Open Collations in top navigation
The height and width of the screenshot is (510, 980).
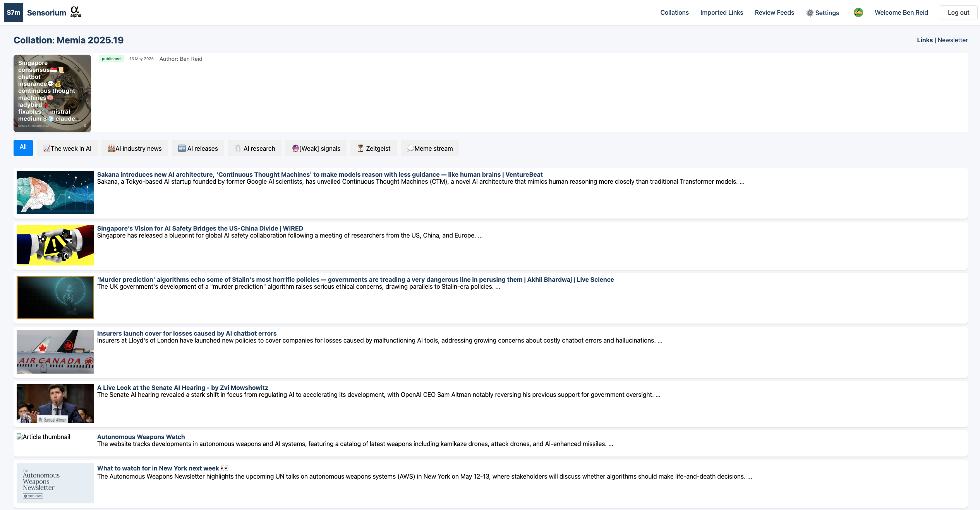(x=674, y=12)
